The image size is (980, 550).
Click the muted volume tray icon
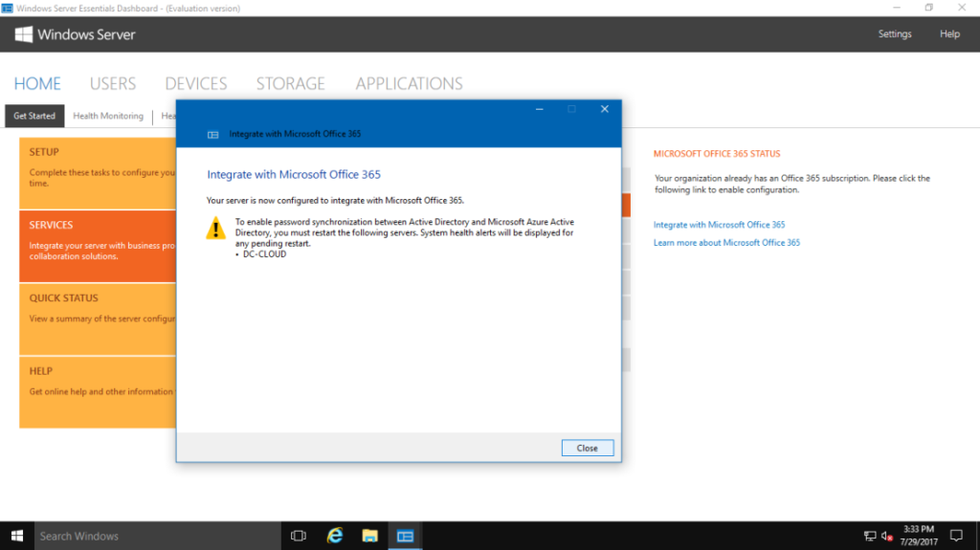tap(886, 536)
